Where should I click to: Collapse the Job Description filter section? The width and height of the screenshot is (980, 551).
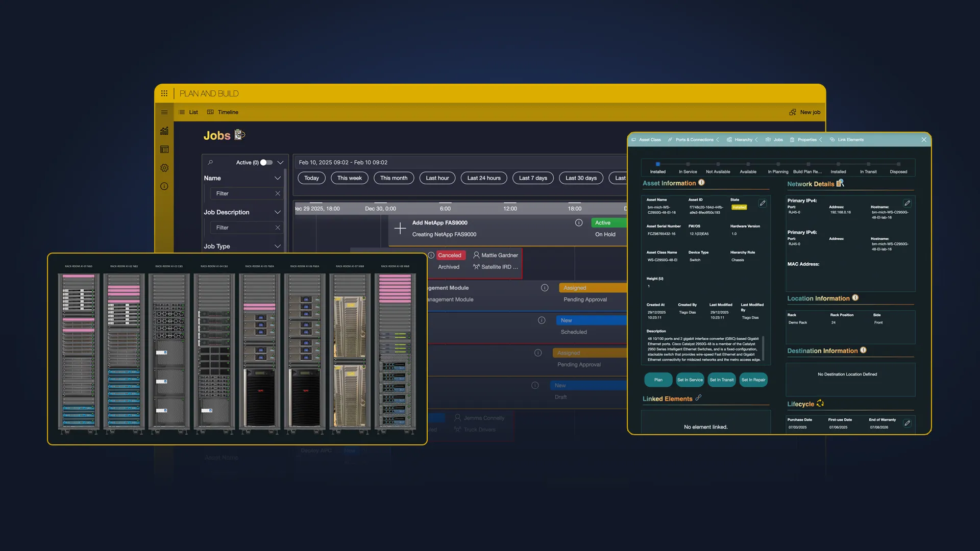point(278,212)
